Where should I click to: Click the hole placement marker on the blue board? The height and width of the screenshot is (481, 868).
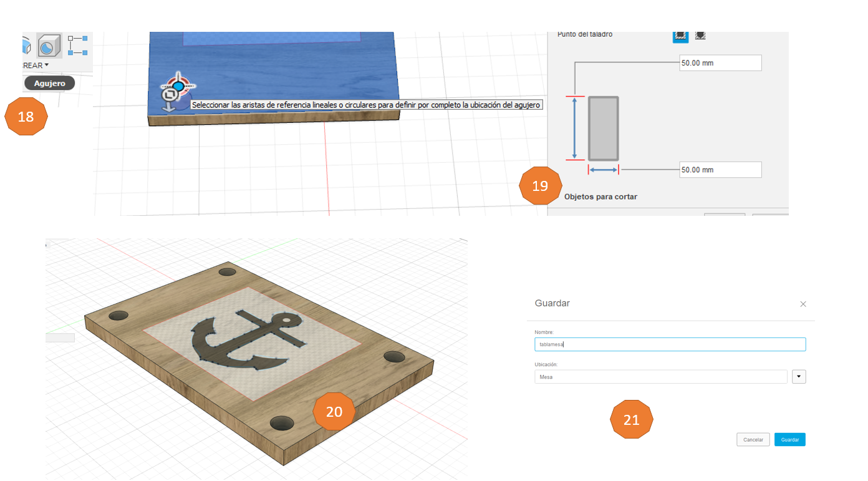click(x=179, y=85)
